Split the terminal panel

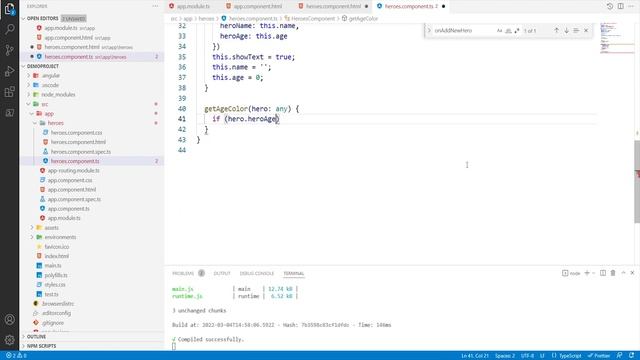pos(603,273)
